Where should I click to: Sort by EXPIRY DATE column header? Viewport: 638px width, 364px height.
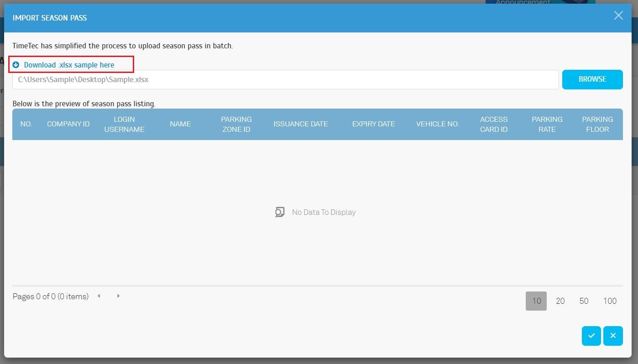[373, 124]
